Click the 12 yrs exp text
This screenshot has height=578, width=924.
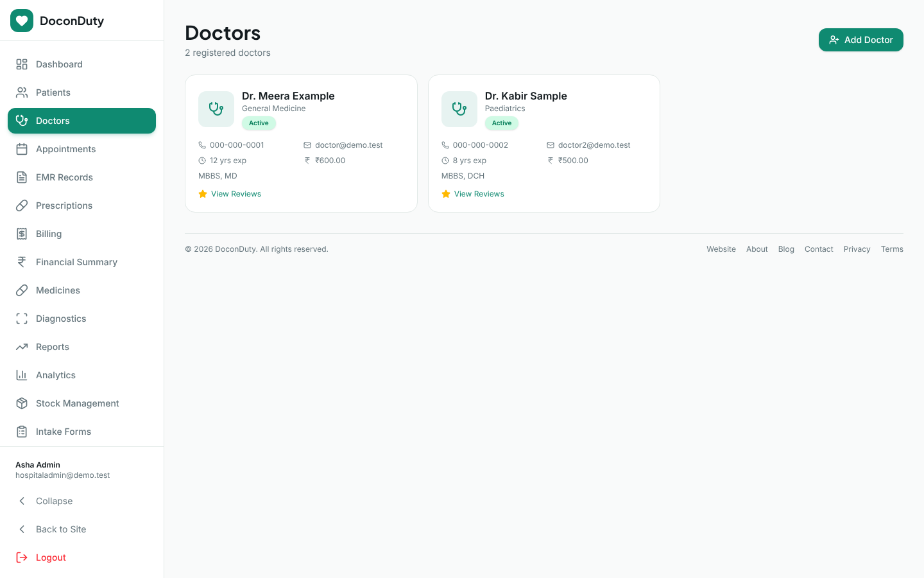click(228, 161)
